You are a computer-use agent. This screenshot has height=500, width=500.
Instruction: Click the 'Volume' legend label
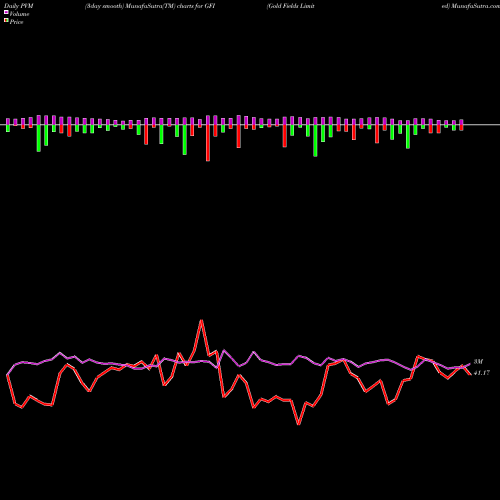(19, 14)
